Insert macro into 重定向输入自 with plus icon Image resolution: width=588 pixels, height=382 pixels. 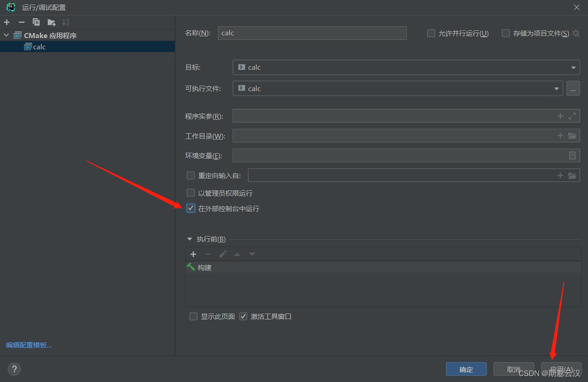click(x=560, y=175)
